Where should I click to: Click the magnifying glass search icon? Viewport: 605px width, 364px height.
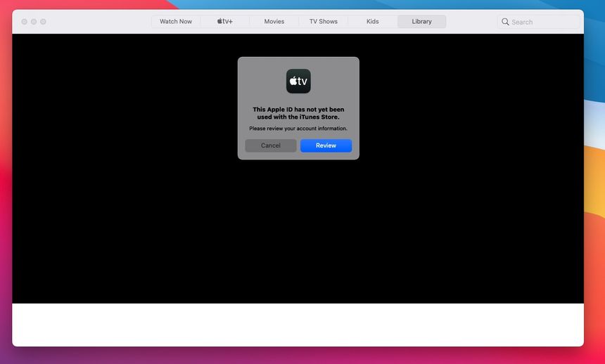click(x=505, y=22)
